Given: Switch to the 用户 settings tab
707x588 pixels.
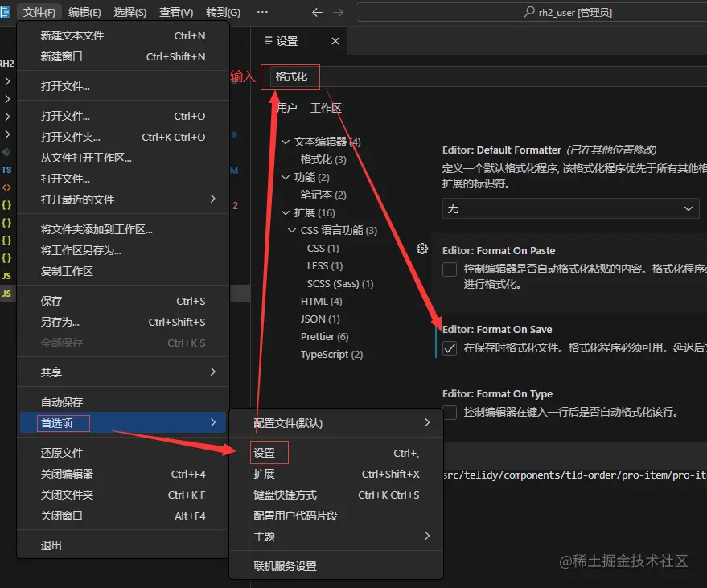Looking at the screenshot, I should (287, 108).
